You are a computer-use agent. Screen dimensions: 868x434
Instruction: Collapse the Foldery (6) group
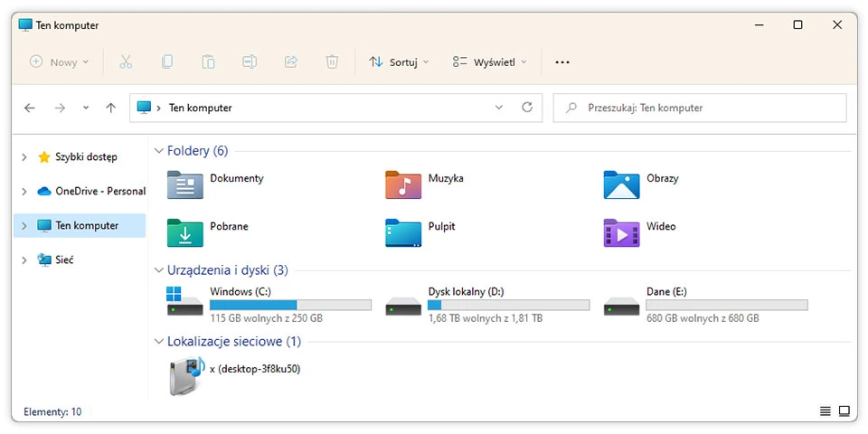point(159,151)
